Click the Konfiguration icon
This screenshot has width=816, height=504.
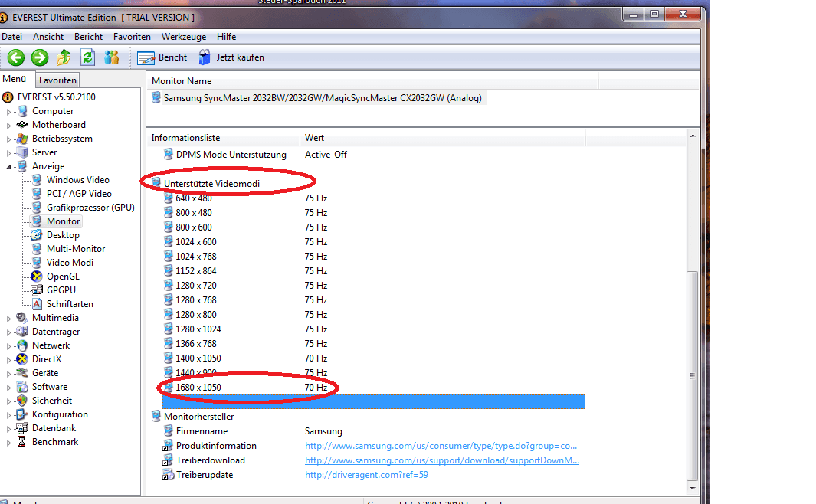click(22, 414)
